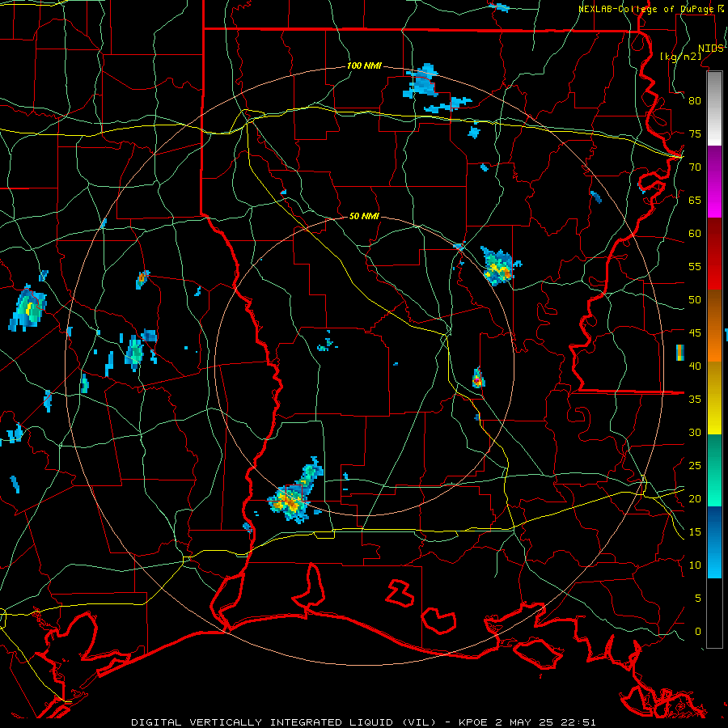The image size is (728, 728).
Task: Click the 50 value on the VIL scale
Action: click(x=695, y=300)
